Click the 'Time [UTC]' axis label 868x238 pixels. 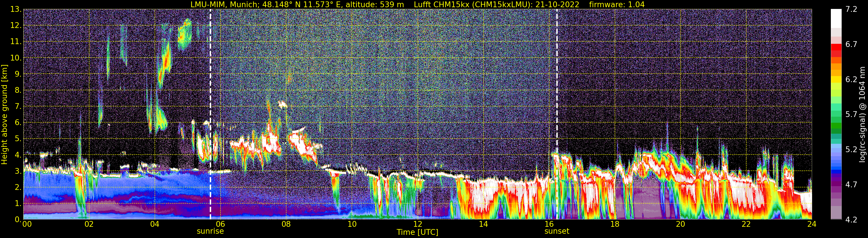(x=417, y=232)
